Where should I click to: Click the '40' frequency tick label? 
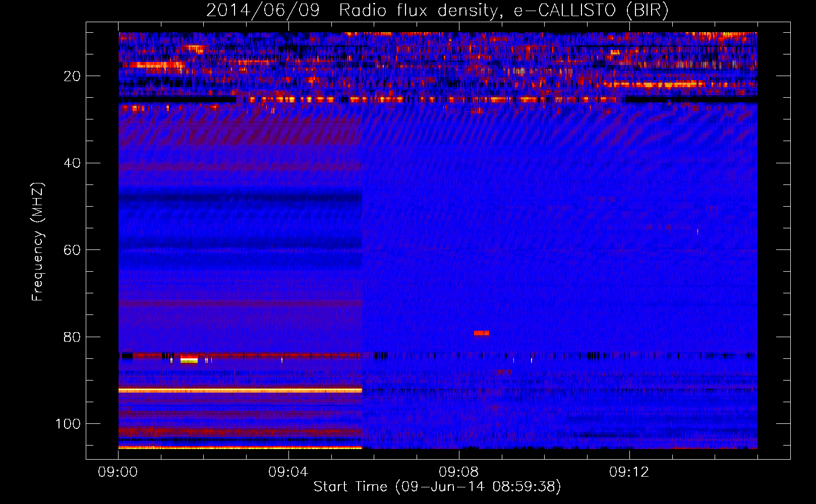point(72,163)
